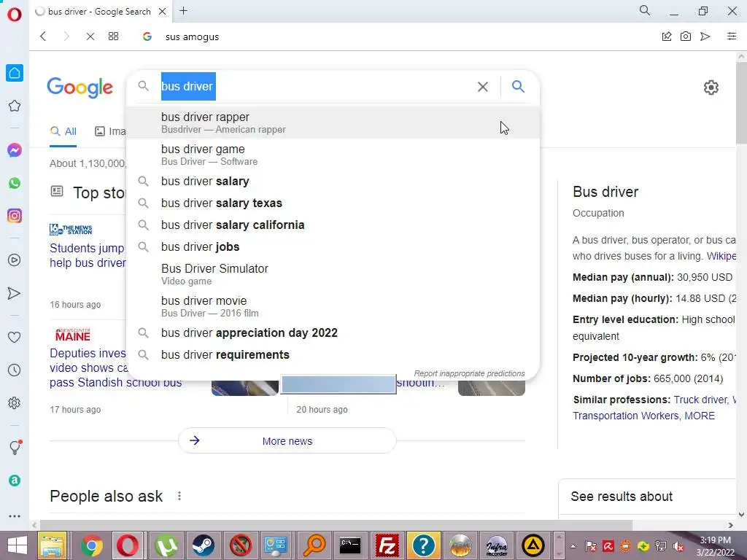Open Transportation Workers link
Image resolution: width=747 pixels, height=560 pixels.
[625, 416]
